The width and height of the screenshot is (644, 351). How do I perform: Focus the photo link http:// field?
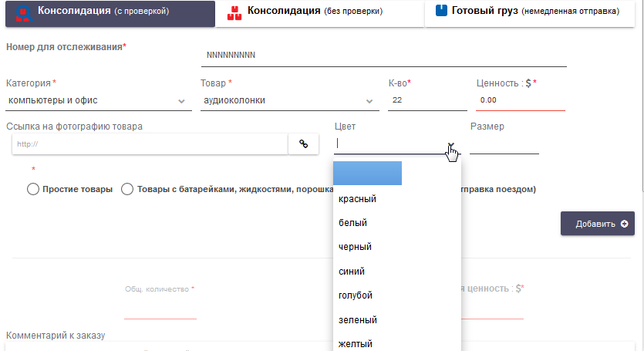(x=150, y=143)
